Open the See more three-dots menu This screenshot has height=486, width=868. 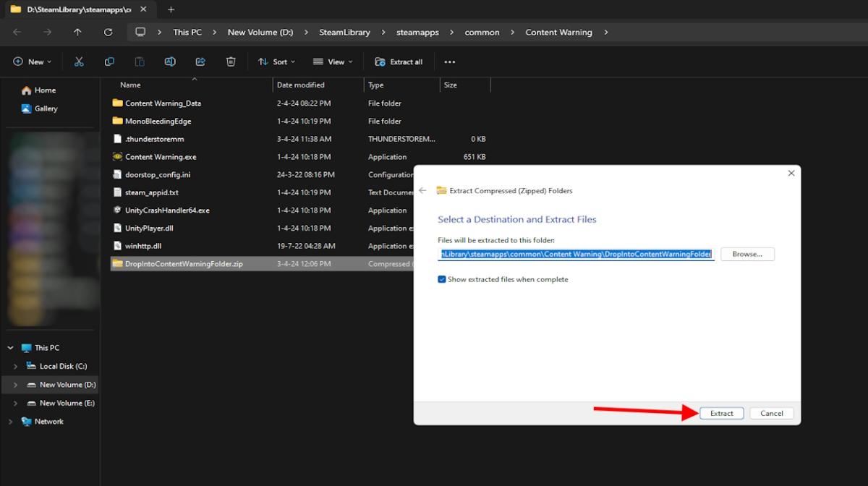tap(450, 62)
